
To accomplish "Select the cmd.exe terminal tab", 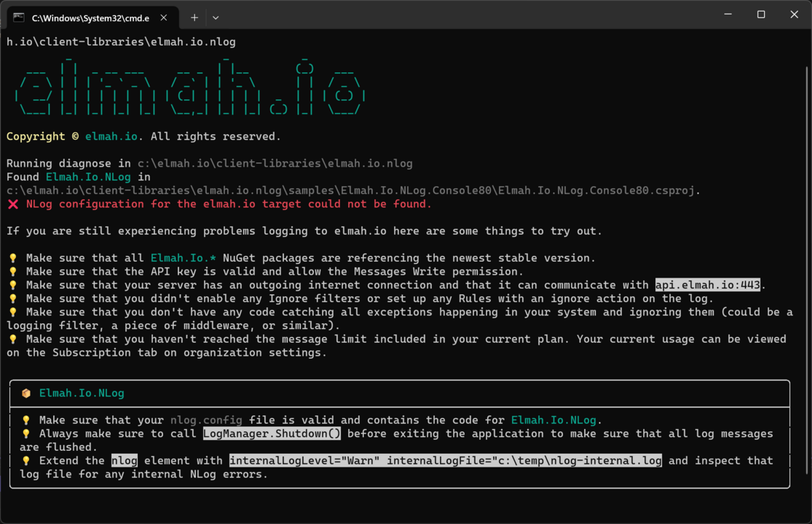I will (94, 17).
